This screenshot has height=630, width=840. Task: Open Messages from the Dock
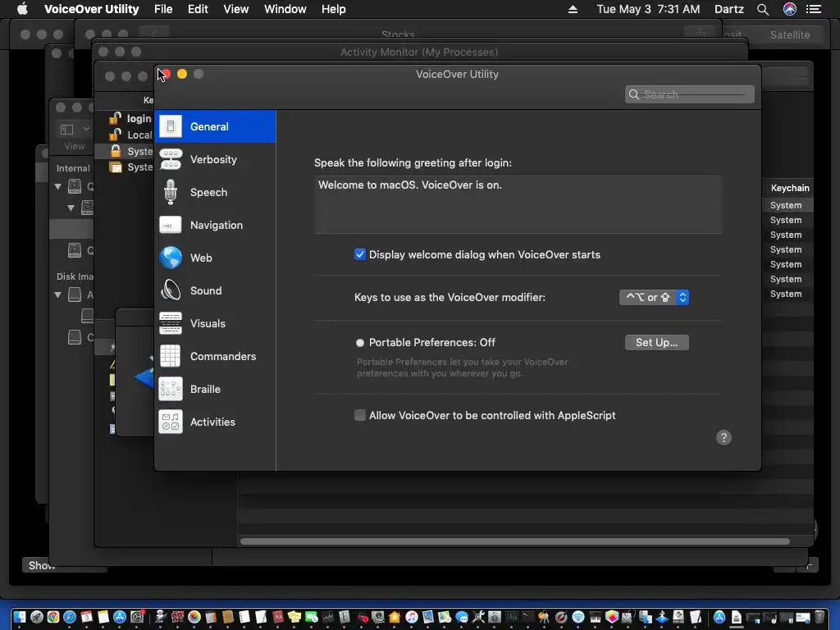pos(461,617)
